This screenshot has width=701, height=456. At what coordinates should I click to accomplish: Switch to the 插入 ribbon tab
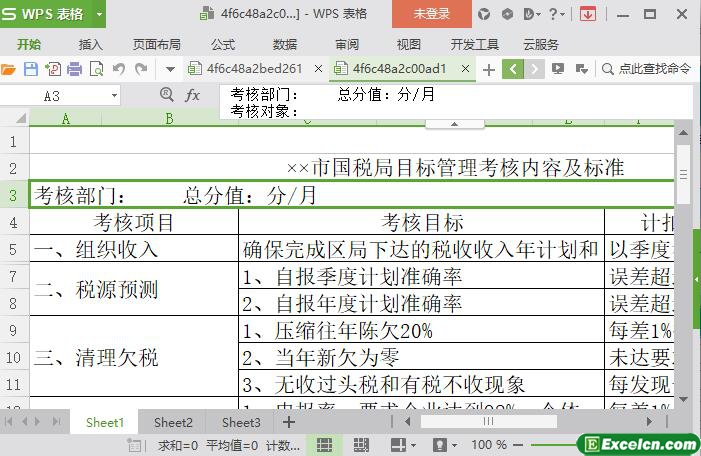click(91, 44)
